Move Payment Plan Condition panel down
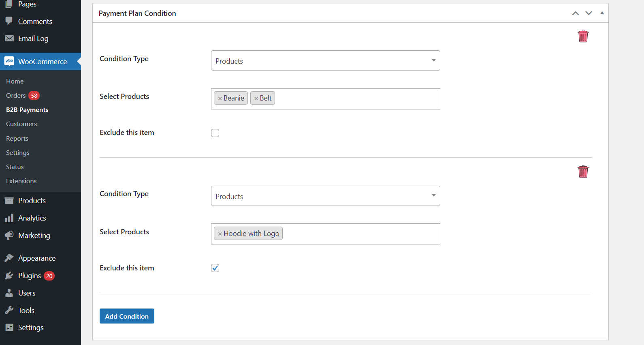Image resolution: width=644 pixels, height=345 pixels. pos(589,13)
